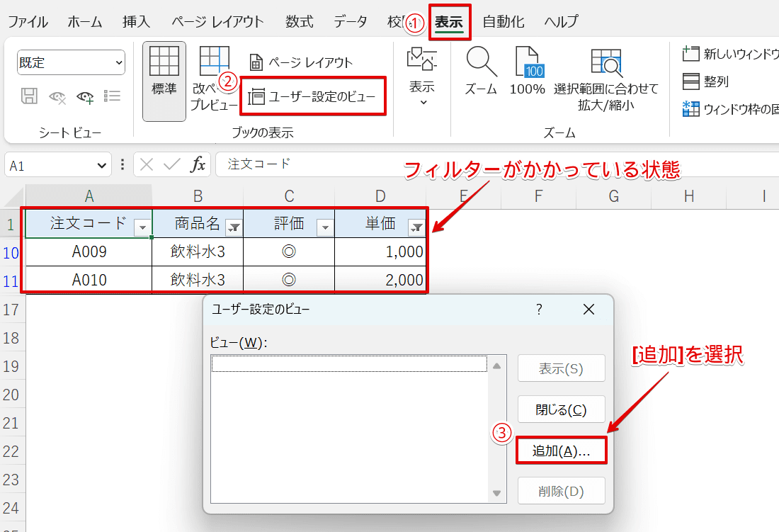779x532 pixels.
Task: Select the 標準 view button
Action: (164, 81)
